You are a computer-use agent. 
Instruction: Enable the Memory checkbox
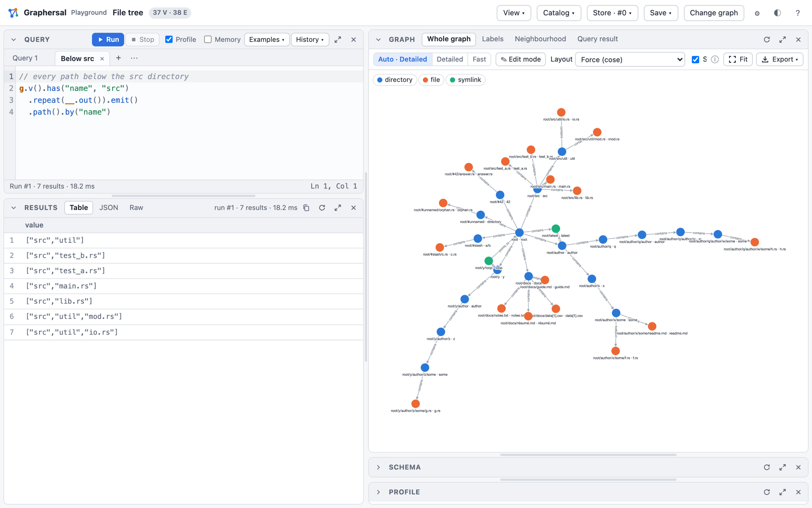[x=208, y=40]
